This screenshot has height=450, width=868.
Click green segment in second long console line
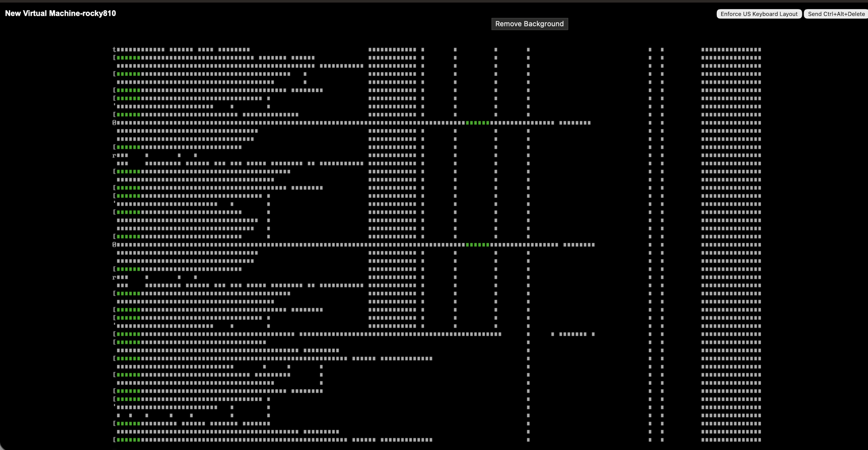[477, 245]
